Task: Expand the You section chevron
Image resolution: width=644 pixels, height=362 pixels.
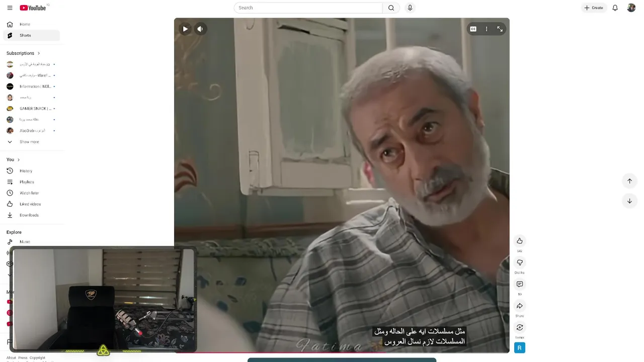Action: click(19, 160)
